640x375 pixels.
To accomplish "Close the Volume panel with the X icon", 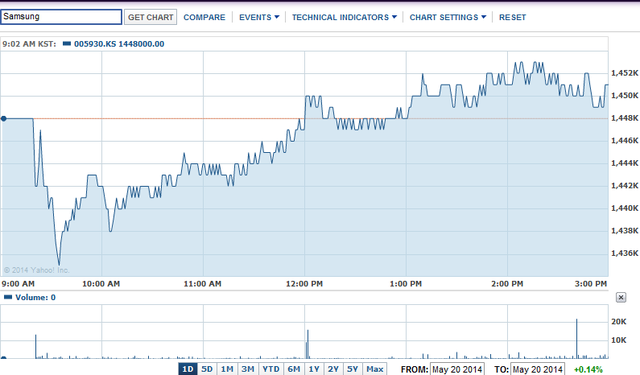I will (621, 297).
